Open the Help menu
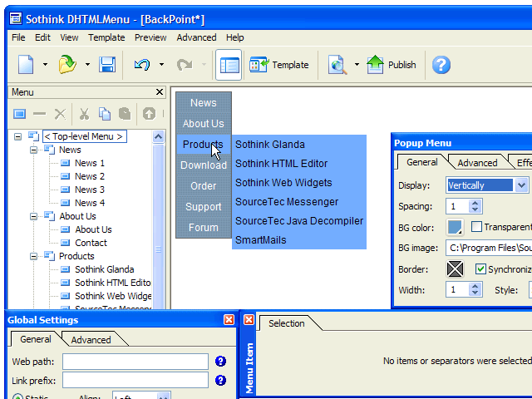Viewport: 532px width, 399px height. tap(235, 37)
